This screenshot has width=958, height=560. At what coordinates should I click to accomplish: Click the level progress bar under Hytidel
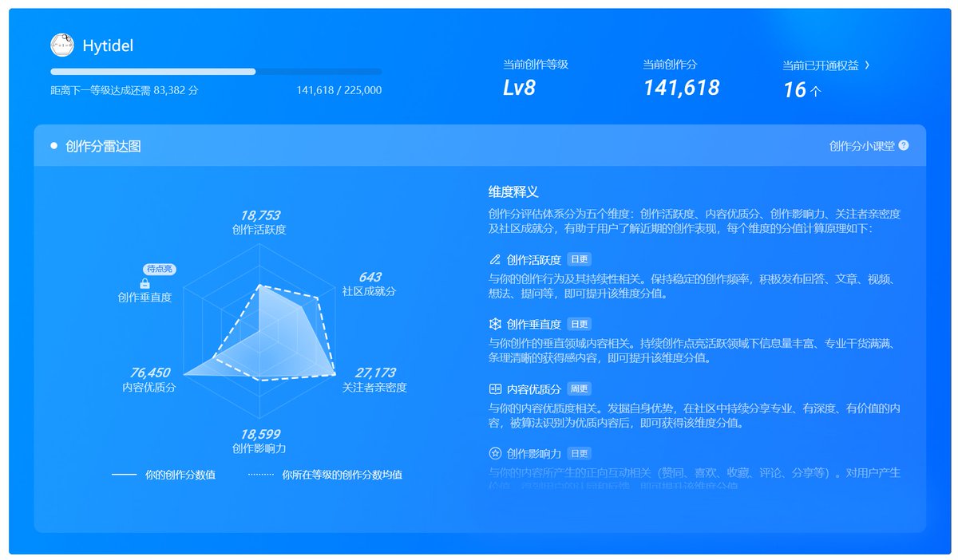tap(216, 72)
